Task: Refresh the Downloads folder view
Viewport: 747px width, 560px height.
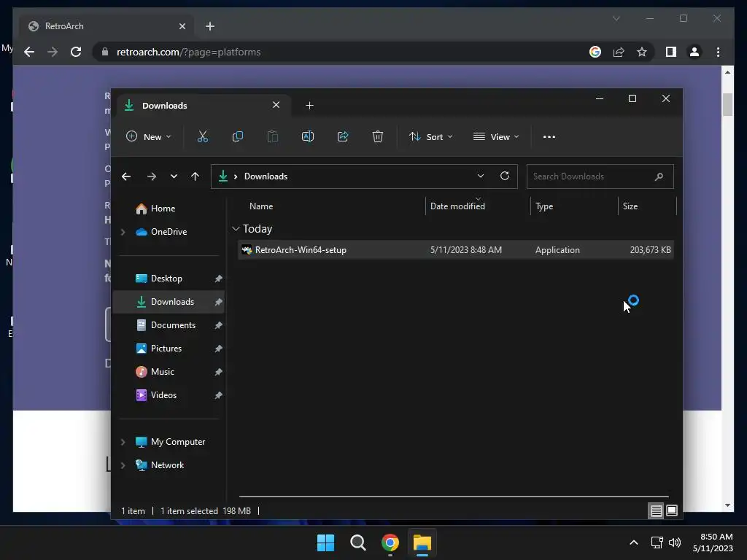Action: coord(505,176)
